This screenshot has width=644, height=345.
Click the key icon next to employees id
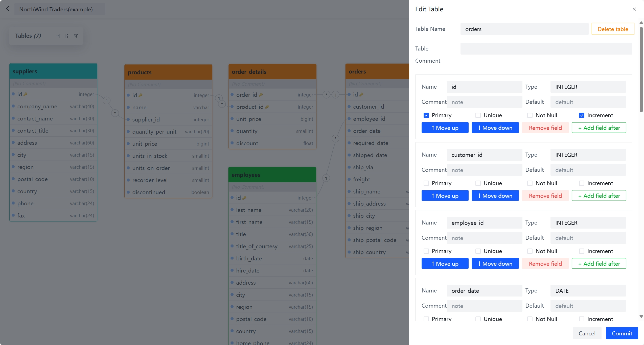[244, 198]
